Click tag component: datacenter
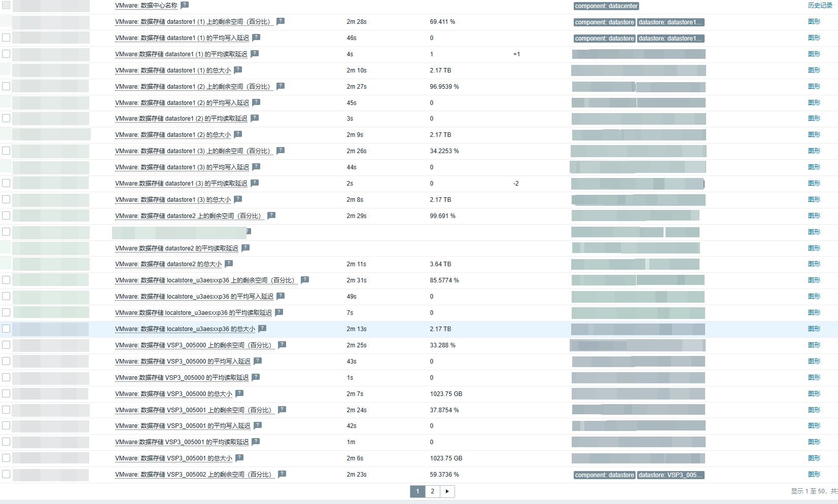 pos(606,6)
